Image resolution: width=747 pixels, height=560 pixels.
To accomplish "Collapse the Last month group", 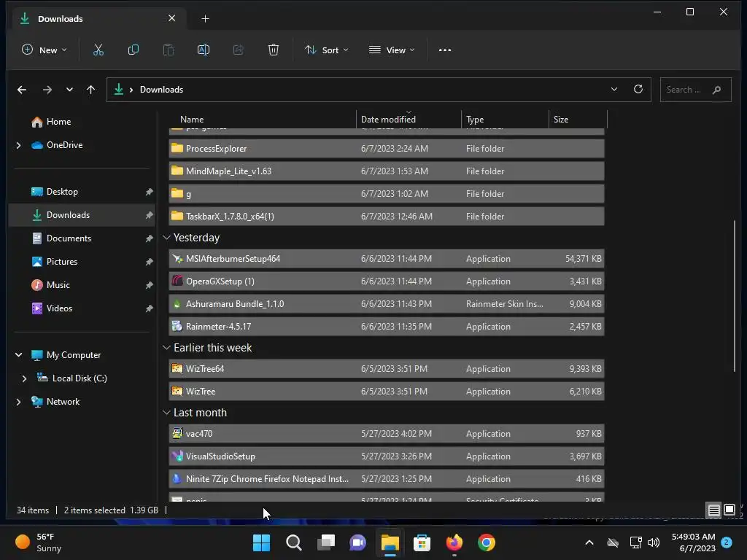I will 166,413.
